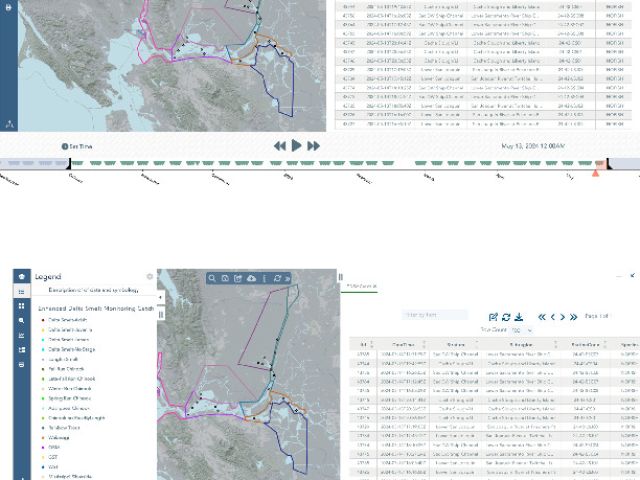
Task: Click the edit icon above the table
Action: 493,317
